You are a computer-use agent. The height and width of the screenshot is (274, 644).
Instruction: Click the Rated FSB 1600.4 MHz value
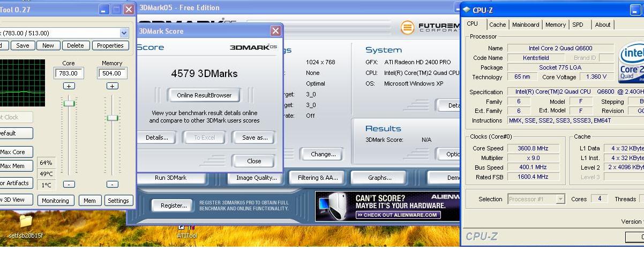(x=533, y=177)
